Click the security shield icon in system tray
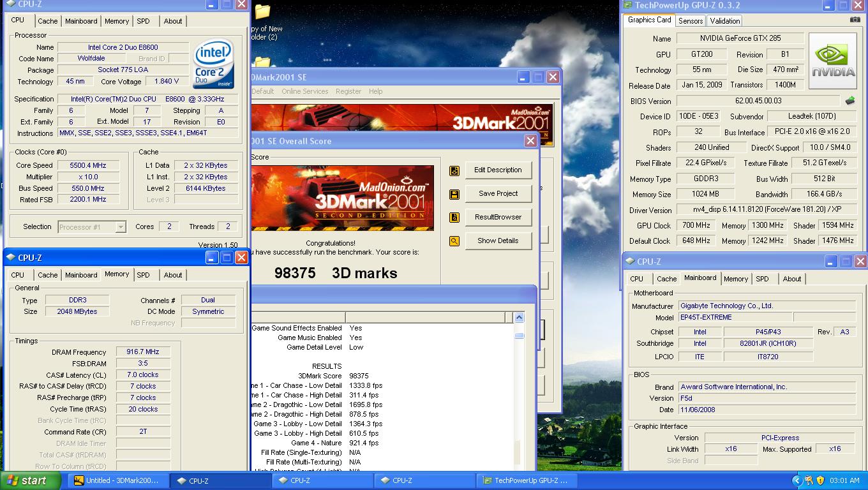The height and width of the screenshot is (490, 868). click(821, 480)
